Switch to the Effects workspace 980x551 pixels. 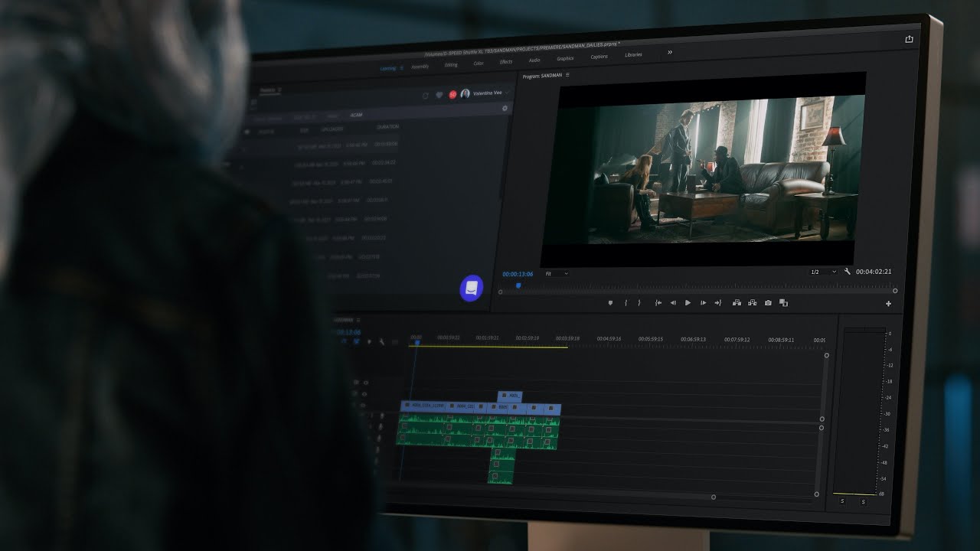tap(506, 62)
